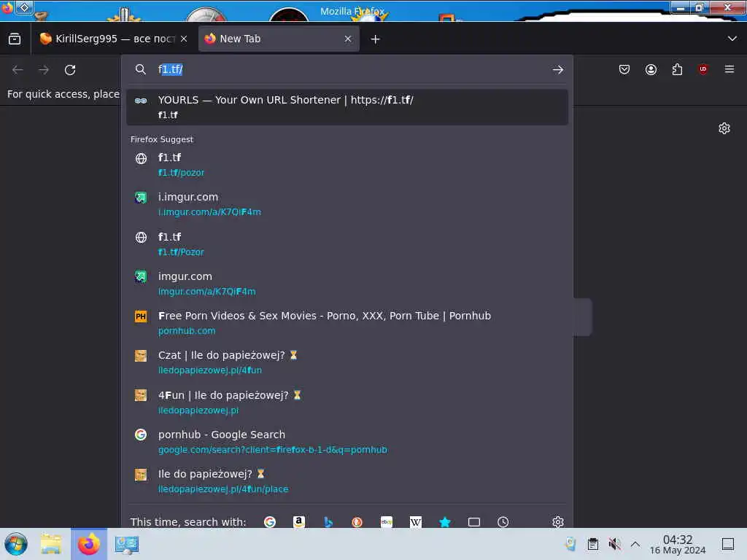Reload the current page

70,70
